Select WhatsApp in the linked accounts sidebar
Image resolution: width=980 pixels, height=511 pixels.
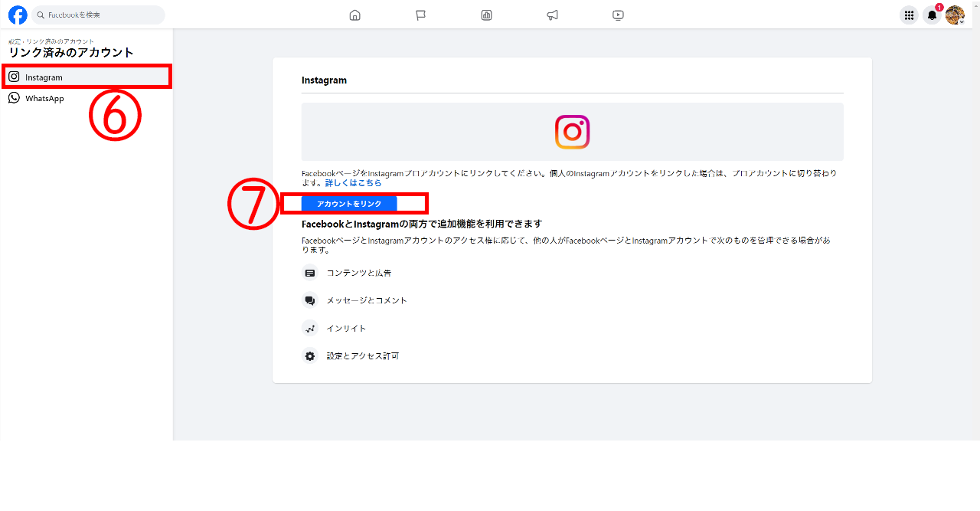point(87,98)
